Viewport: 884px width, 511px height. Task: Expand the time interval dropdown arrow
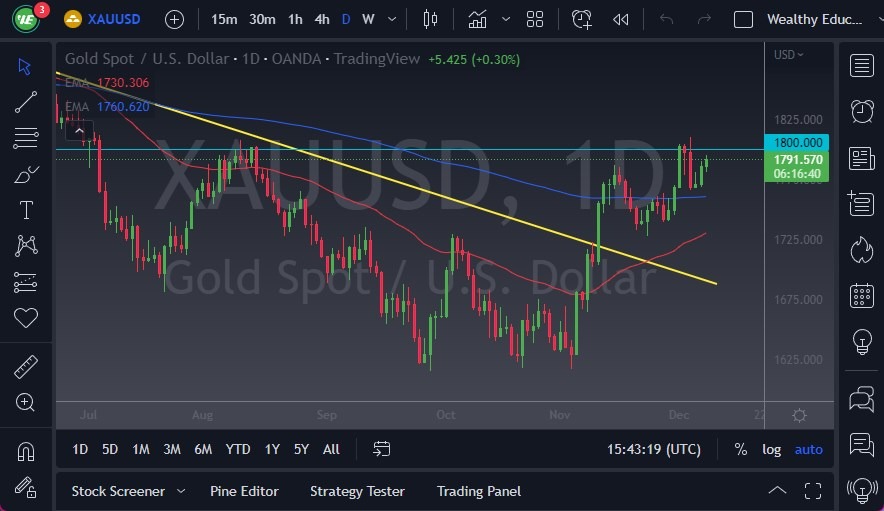coord(391,19)
